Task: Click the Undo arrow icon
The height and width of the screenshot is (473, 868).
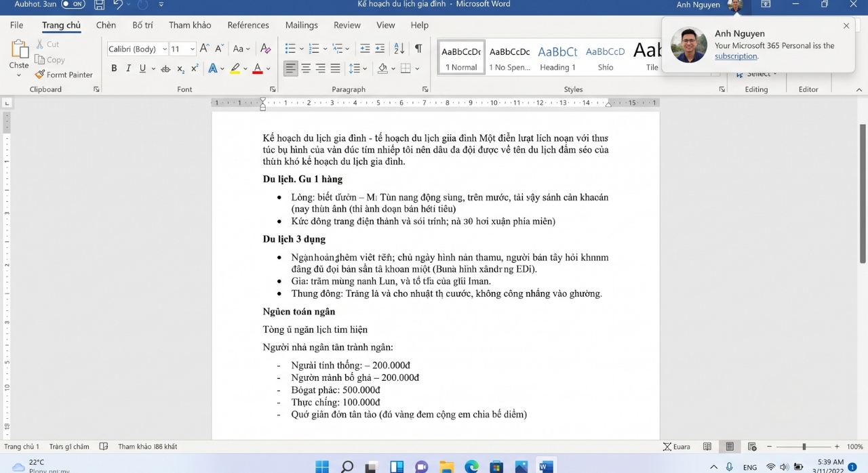Action: coord(118,5)
